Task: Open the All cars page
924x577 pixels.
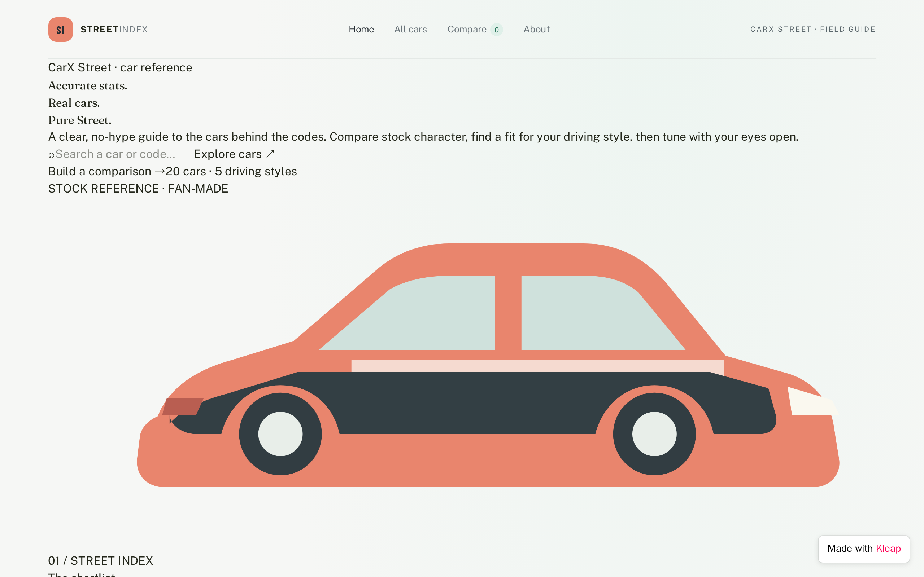Action: coord(410,29)
